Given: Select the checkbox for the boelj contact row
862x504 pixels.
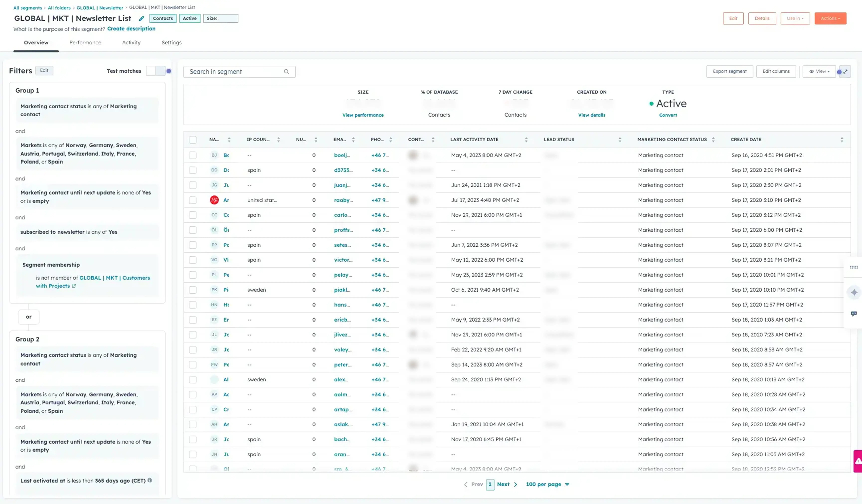Looking at the screenshot, I should [x=193, y=155].
